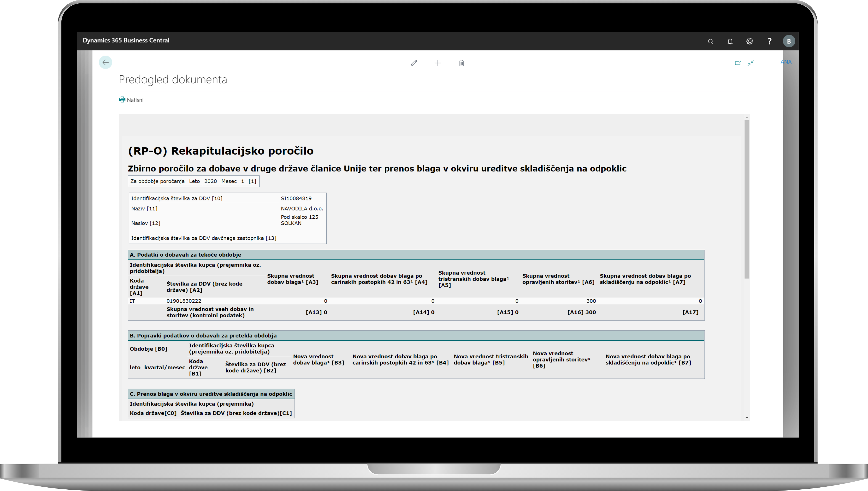The height and width of the screenshot is (491, 868).
Task: Open page in new window icon
Action: point(738,63)
